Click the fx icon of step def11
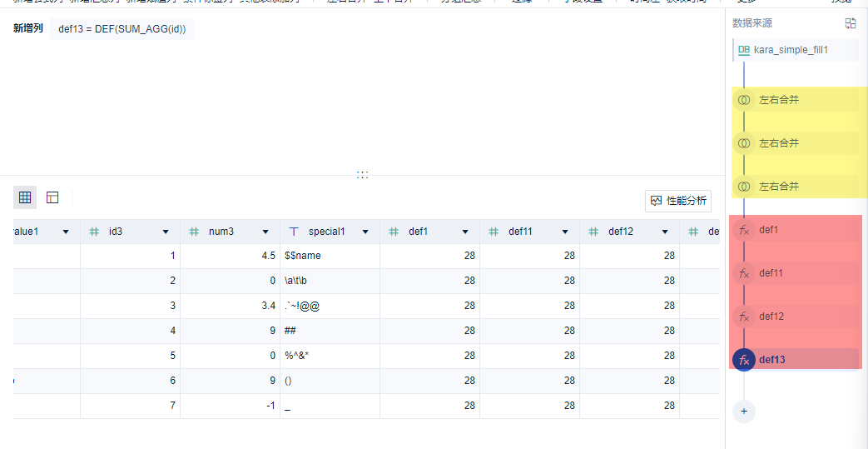 click(x=744, y=272)
